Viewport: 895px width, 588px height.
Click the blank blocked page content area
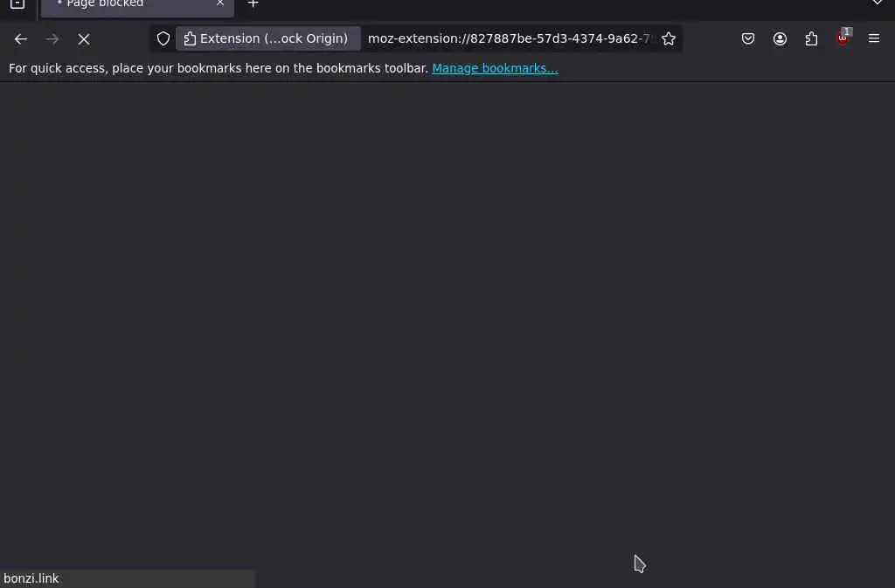[447, 325]
